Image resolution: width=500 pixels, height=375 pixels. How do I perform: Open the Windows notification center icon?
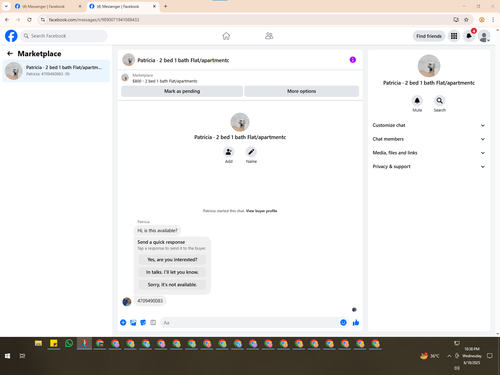490,356
